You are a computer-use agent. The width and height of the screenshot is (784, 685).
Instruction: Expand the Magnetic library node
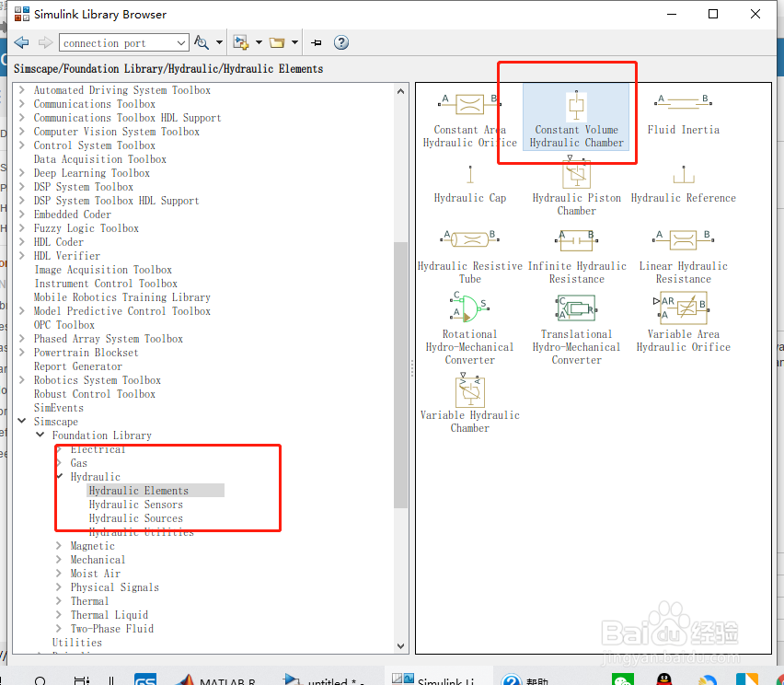59,546
